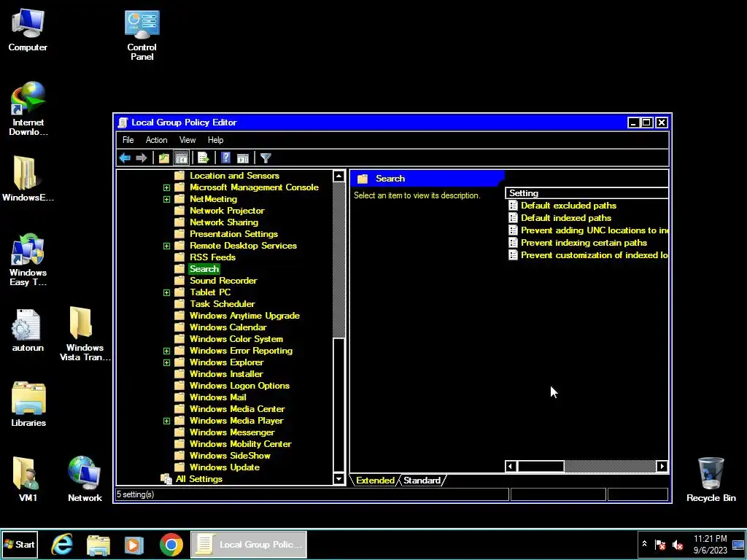The width and height of the screenshot is (747, 560).
Task: Expand the Remote Desktop Services node
Action: click(x=166, y=246)
